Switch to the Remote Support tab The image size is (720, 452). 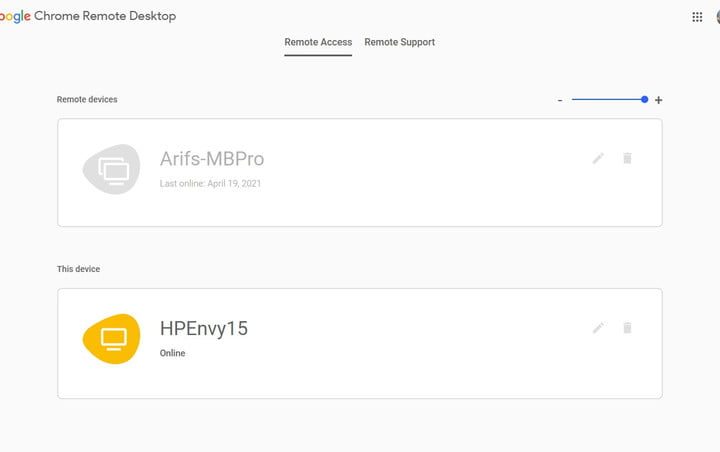coord(399,42)
